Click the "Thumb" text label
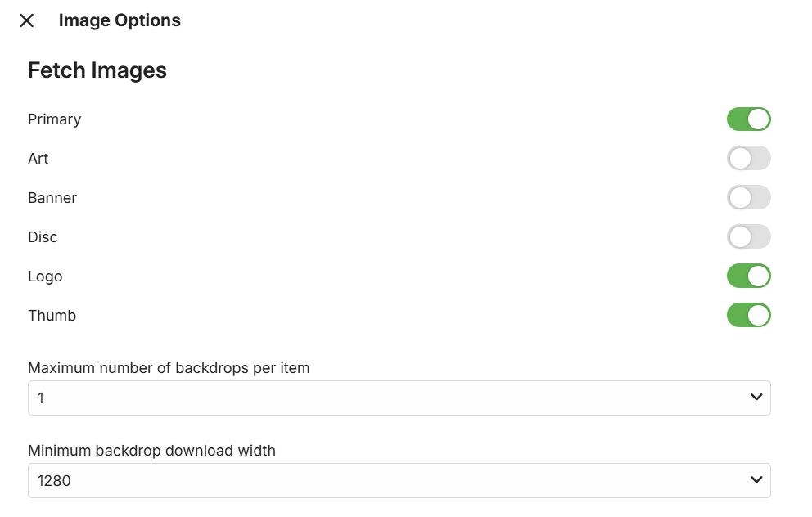The image size is (812, 517). [52, 316]
